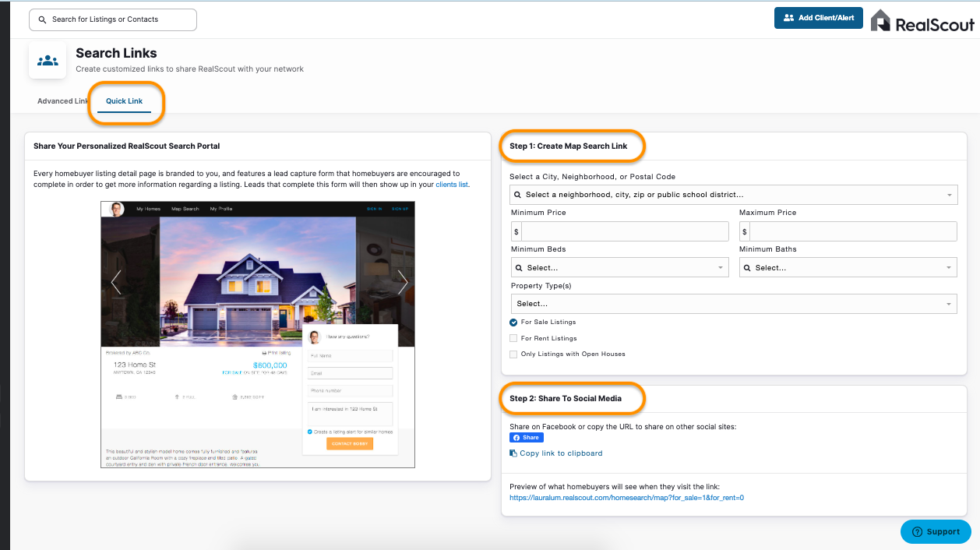
Task: Open the neighborhood, city, zip dropdown
Action: [733, 195]
